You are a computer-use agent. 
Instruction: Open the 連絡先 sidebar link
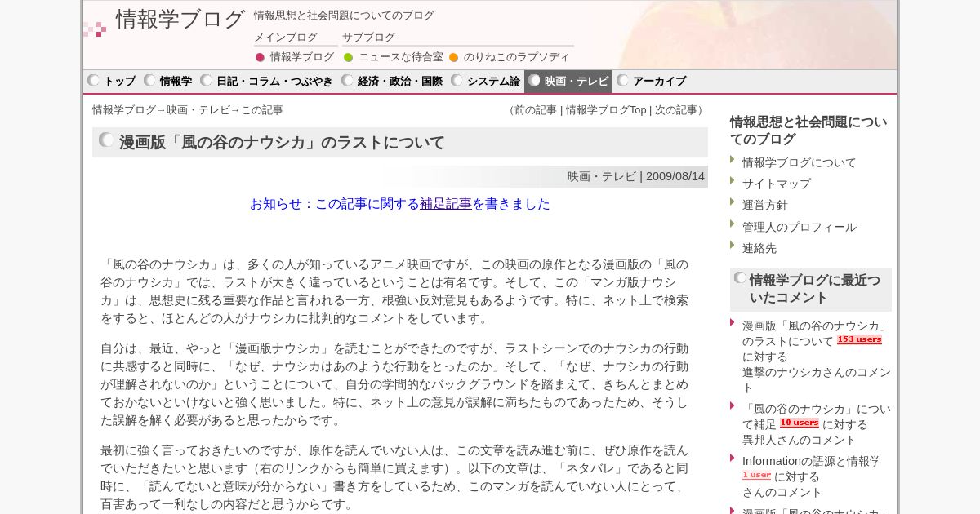[x=759, y=248]
